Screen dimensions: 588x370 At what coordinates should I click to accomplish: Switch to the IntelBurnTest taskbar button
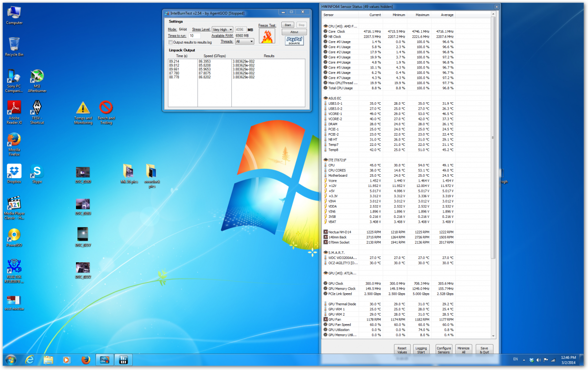tap(104, 360)
